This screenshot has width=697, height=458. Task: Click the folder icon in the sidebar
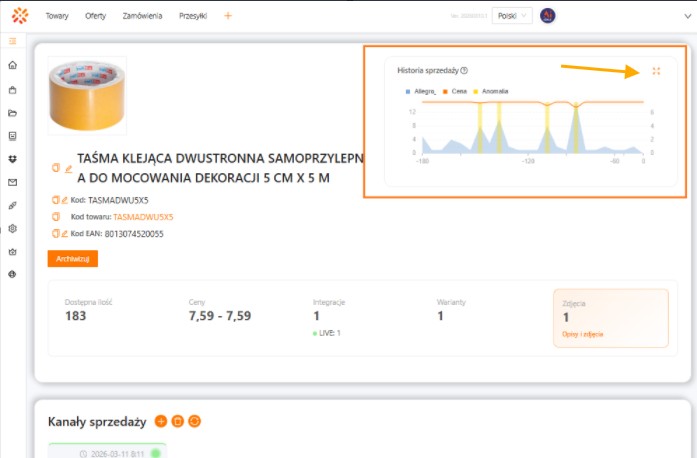[12, 112]
